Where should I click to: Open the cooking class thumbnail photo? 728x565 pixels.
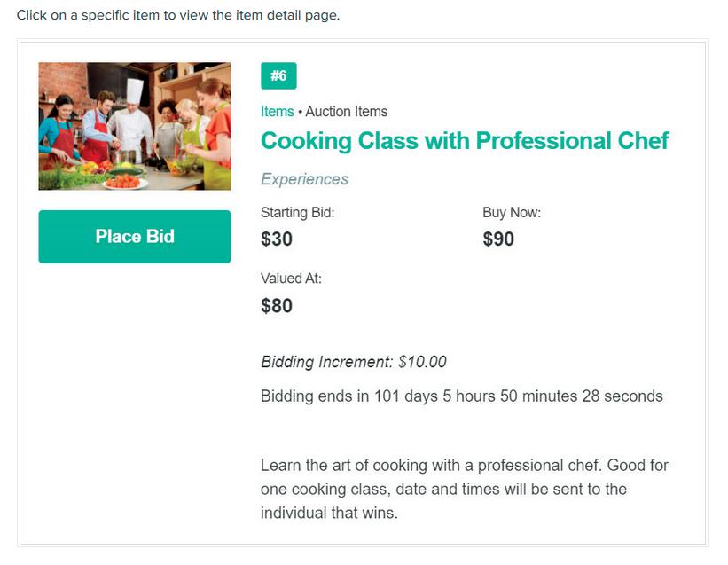tap(134, 126)
